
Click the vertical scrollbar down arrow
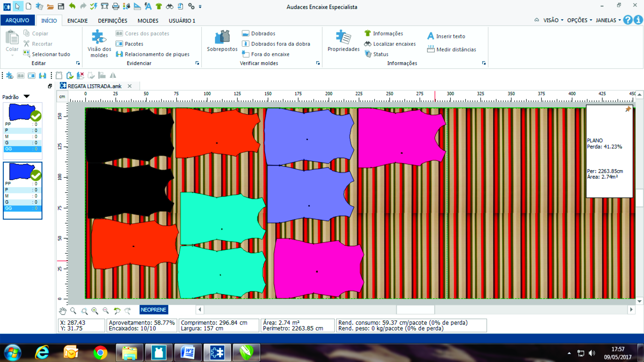639,301
